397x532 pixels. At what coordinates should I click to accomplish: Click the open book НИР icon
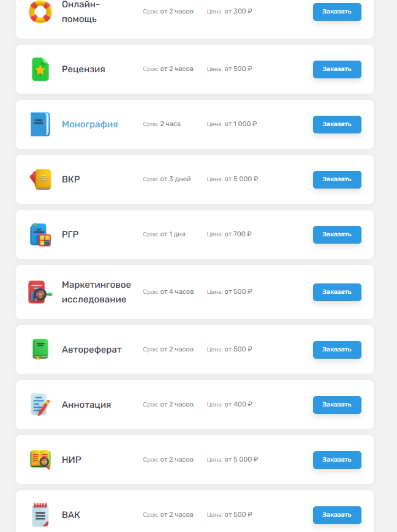[40, 459]
